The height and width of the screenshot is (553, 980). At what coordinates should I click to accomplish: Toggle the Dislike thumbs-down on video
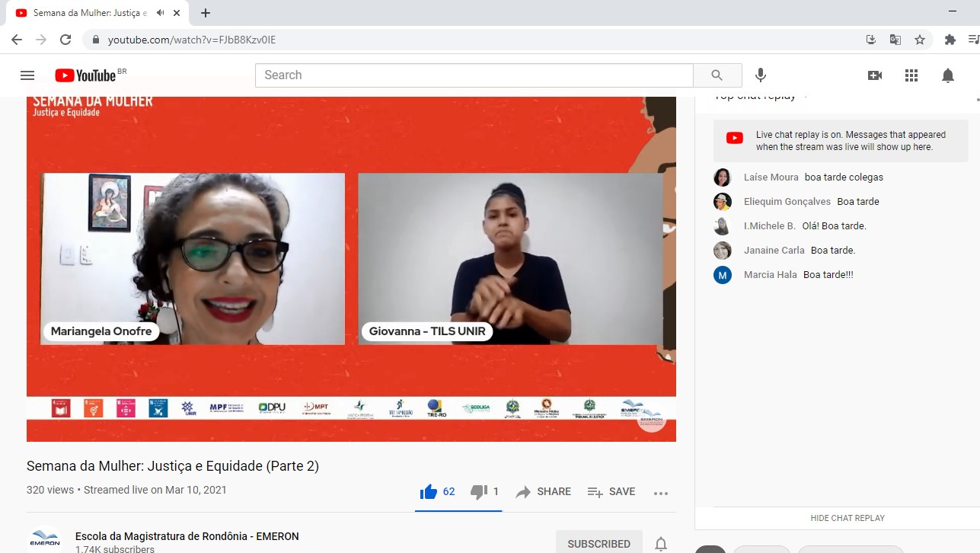[479, 492]
